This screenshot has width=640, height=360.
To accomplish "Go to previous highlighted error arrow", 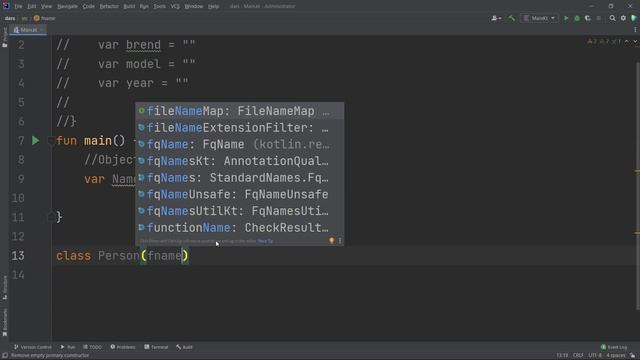I will pyautogui.click(x=627, y=41).
